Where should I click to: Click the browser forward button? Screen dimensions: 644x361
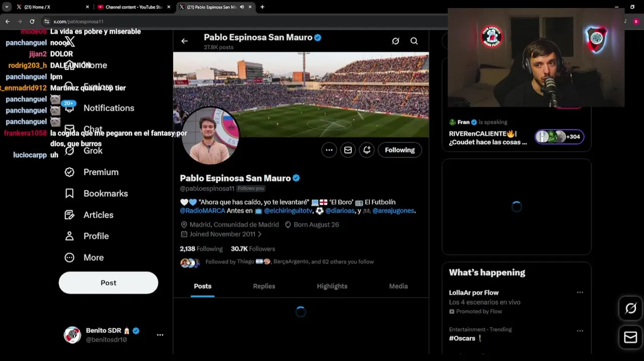click(20, 22)
